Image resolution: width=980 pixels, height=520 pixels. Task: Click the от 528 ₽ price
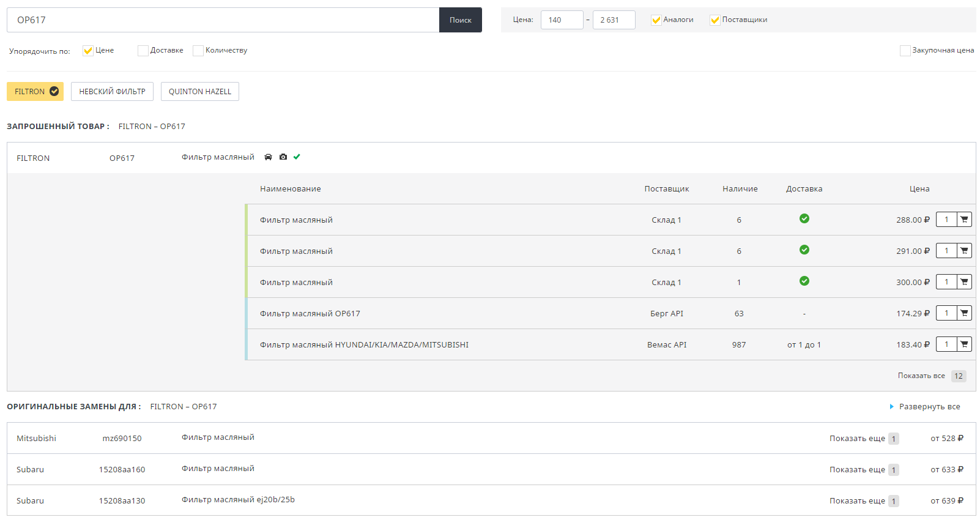[947, 439]
